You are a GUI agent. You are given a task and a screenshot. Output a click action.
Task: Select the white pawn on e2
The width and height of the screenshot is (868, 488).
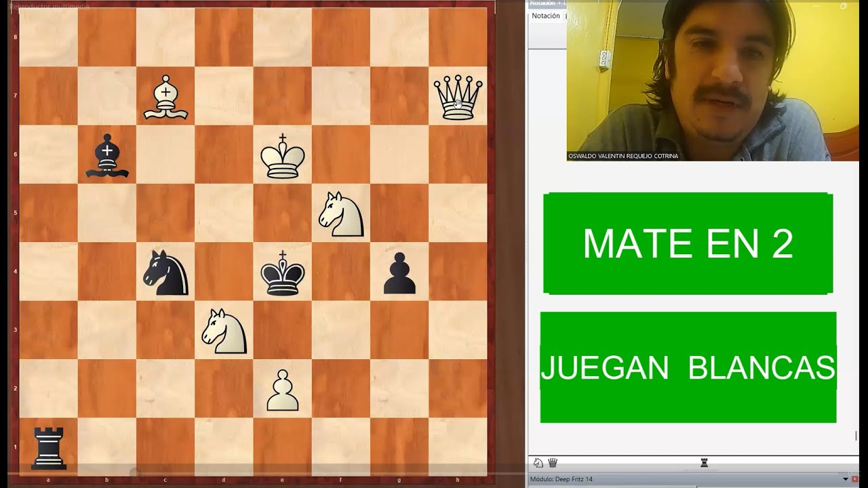click(283, 390)
